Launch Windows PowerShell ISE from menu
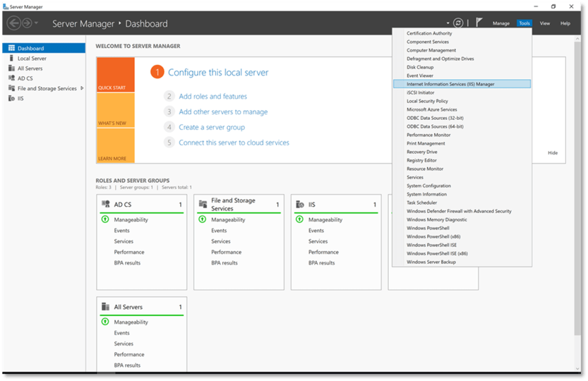Screen dimensions: 588x381 click(431, 245)
